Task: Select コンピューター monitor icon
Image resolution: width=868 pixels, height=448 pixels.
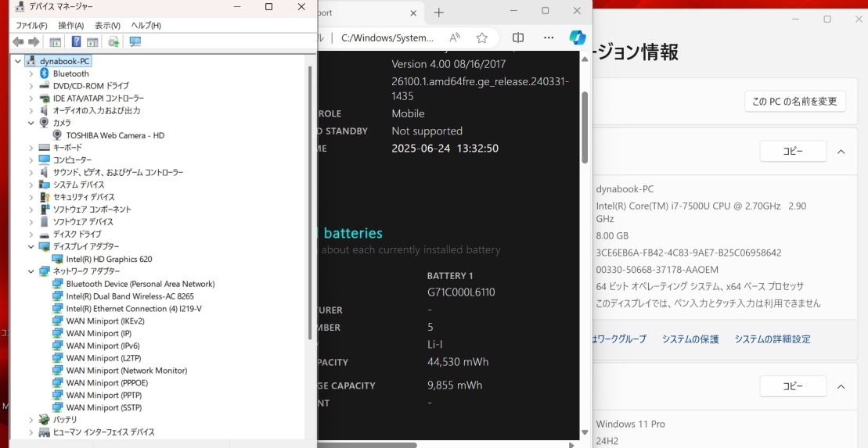Action: [45, 159]
